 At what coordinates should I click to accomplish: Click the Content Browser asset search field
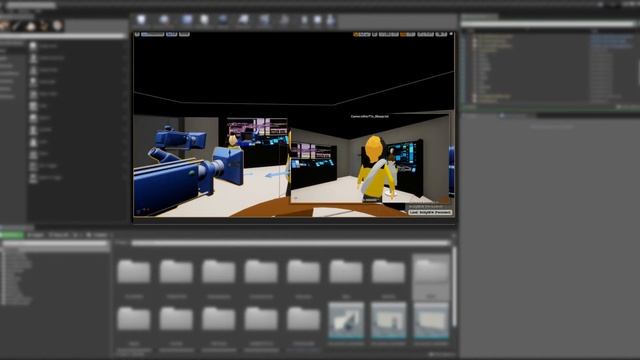290,243
